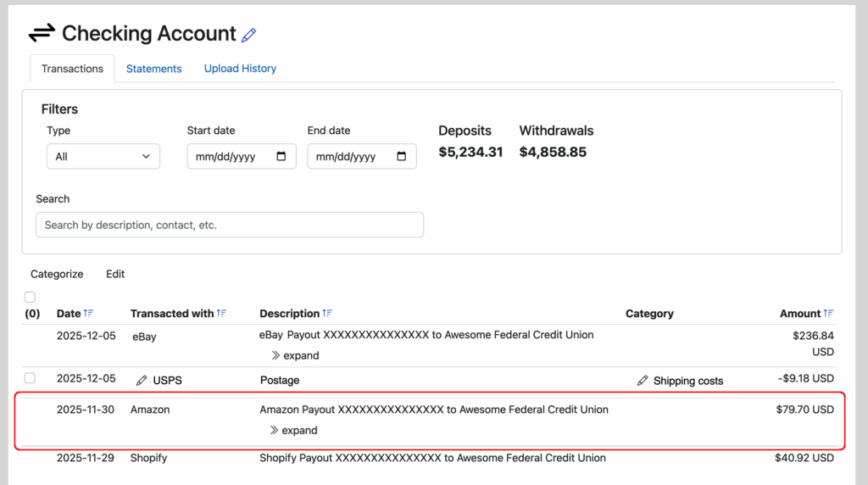Check the USPS Postage transaction checkbox
The width and height of the screenshot is (868, 485).
click(x=31, y=378)
